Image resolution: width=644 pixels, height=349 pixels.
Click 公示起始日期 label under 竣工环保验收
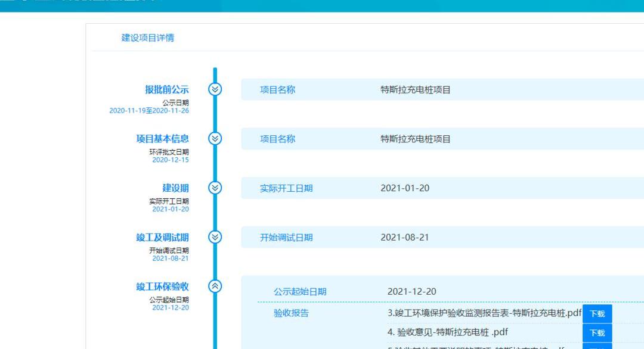(169, 300)
